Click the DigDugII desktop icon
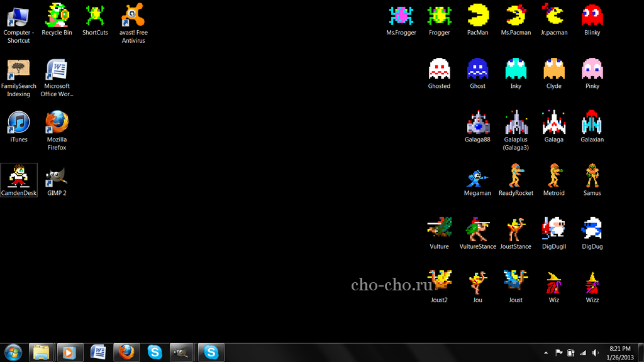The image size is (644, 362). (x=553, y=230)
